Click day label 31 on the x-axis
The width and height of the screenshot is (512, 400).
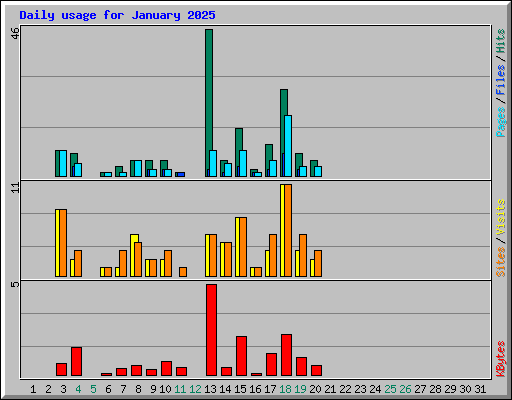[x=480, y=389]
